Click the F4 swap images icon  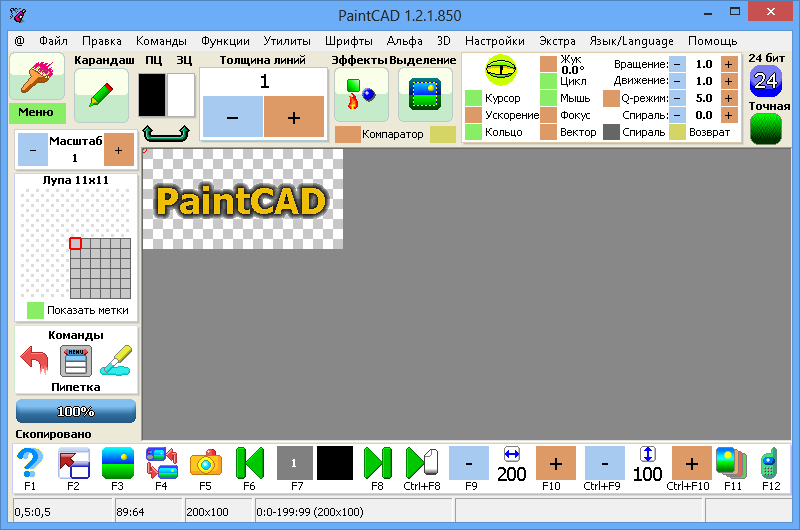[x=162, y=463]
